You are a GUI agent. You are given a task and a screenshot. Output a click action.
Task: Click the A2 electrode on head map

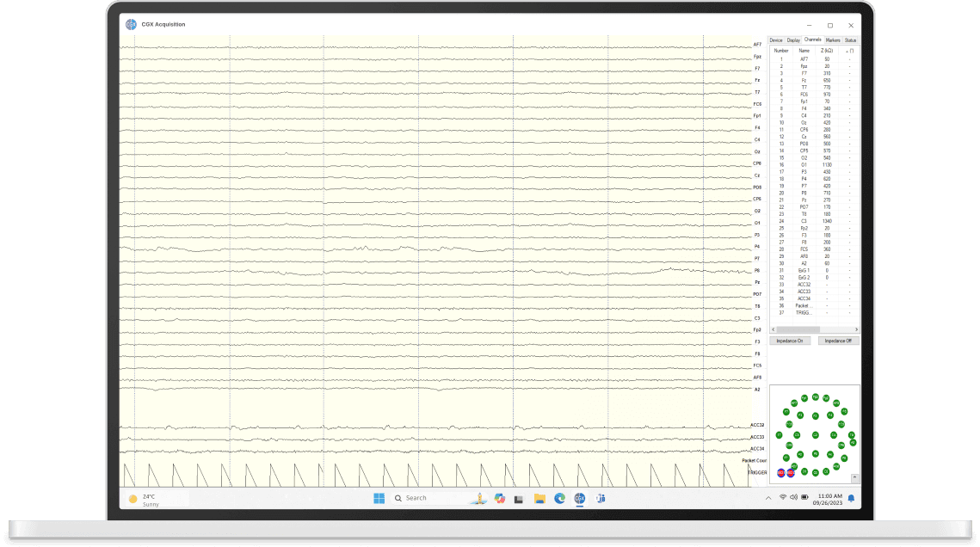pyautogui.click(x=853, y=443)
